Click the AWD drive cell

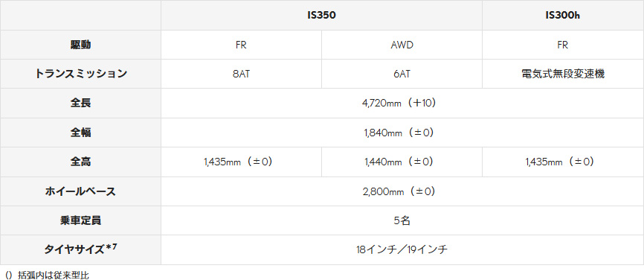pyautogui.click(x=402, y=45)
